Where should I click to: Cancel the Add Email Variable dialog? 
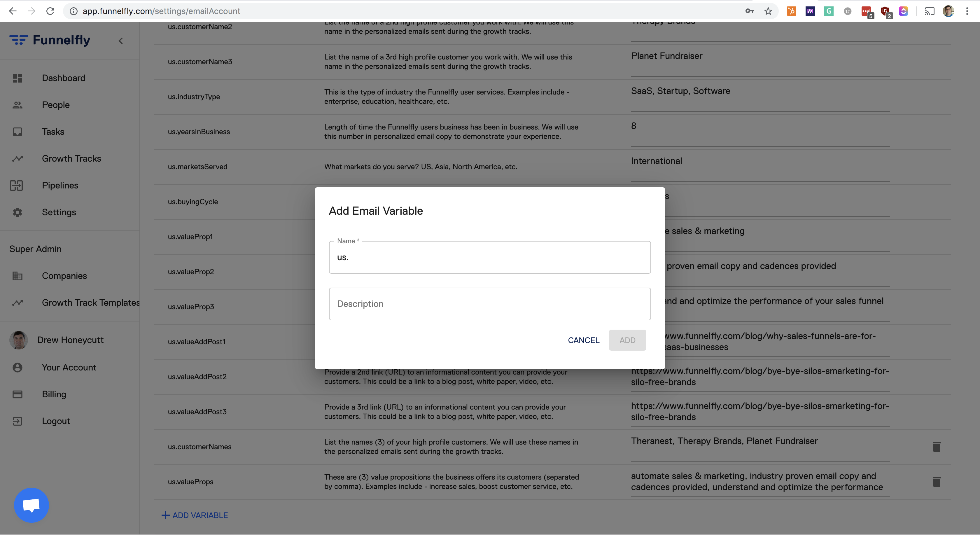(584, 340)
